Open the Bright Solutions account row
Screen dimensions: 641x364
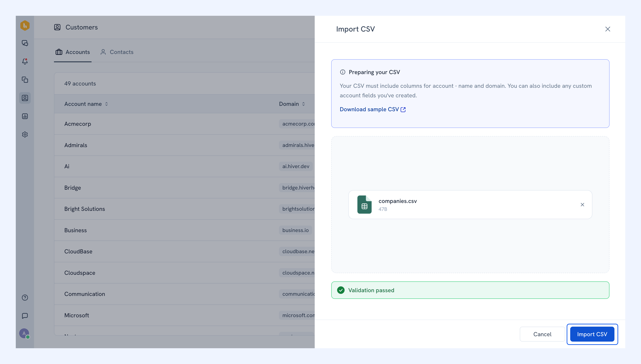pyautogui.click(x=184, y=209)
